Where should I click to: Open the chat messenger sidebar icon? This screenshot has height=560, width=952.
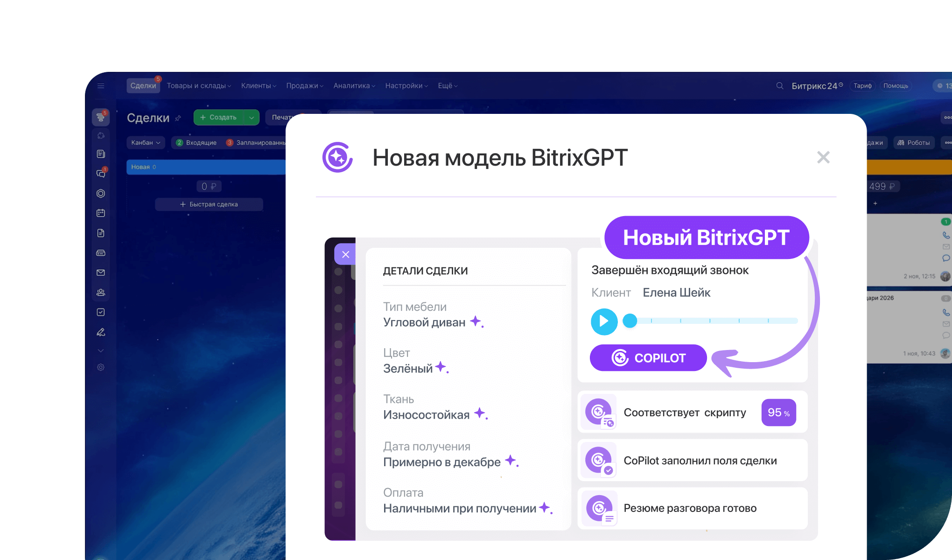(x=101, y=173)
